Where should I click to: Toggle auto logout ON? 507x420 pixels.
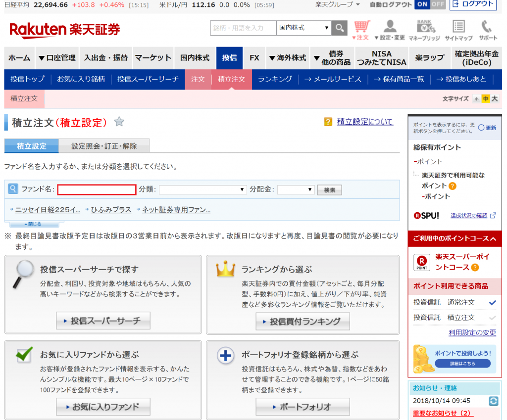pos(422,4)
